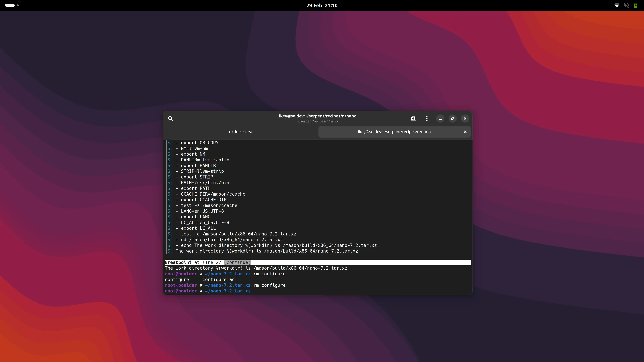
Task: Close the ikey@soldev tab
Action: tap(465, 132)
